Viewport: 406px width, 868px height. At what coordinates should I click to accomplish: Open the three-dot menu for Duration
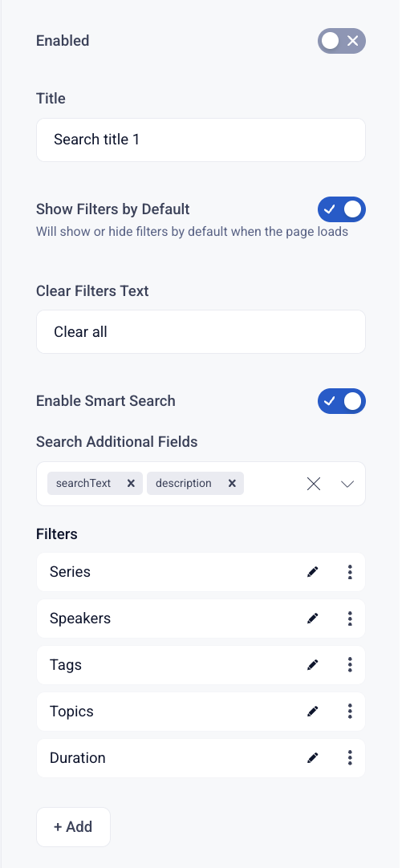click(x=350, y=758)
